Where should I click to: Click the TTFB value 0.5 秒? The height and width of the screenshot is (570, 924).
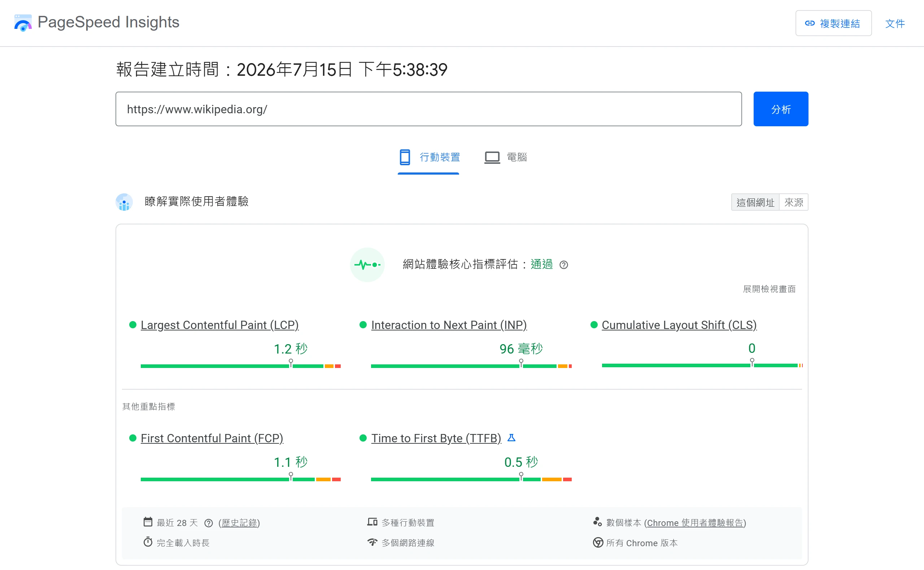(521, 462)
